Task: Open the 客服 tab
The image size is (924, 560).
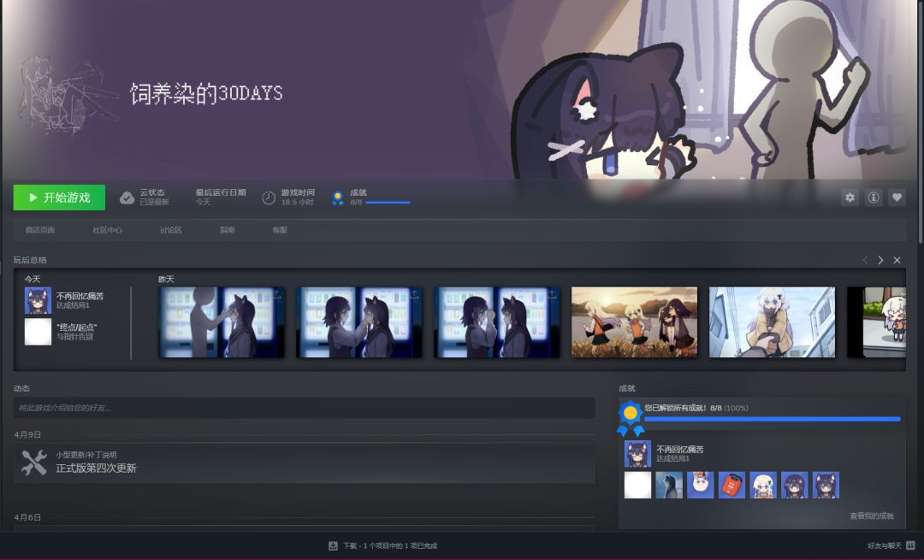Action: (x=280, y=230)
